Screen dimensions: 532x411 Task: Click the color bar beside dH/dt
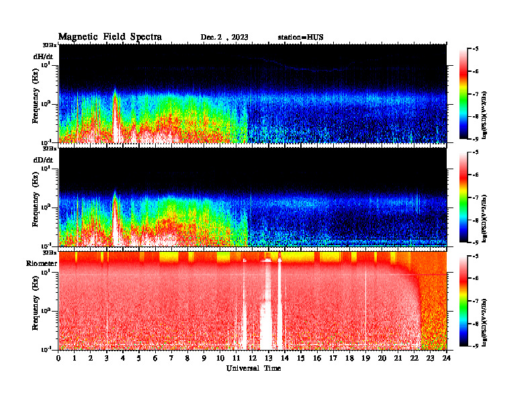[x=463, y=94]
